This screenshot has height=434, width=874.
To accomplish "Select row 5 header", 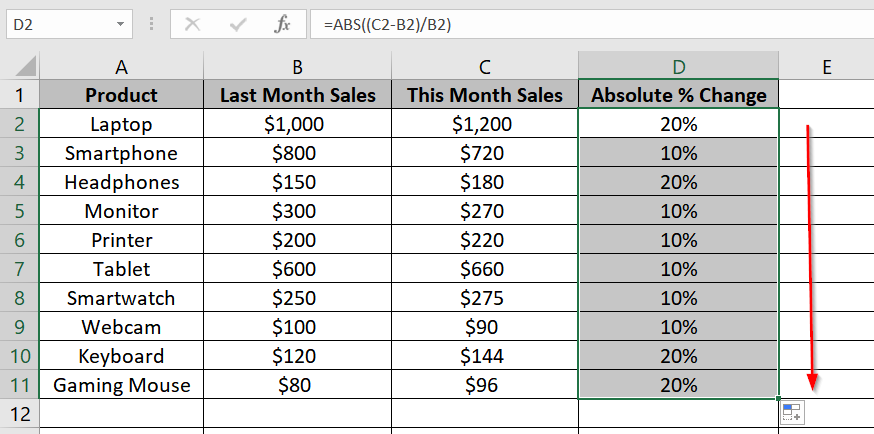I will click(20, 210).
